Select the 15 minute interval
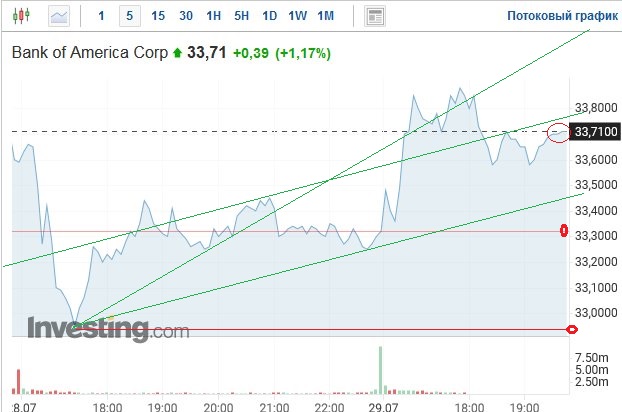The width and height of the screenshot is (622, 412). (x=158, y=16)
